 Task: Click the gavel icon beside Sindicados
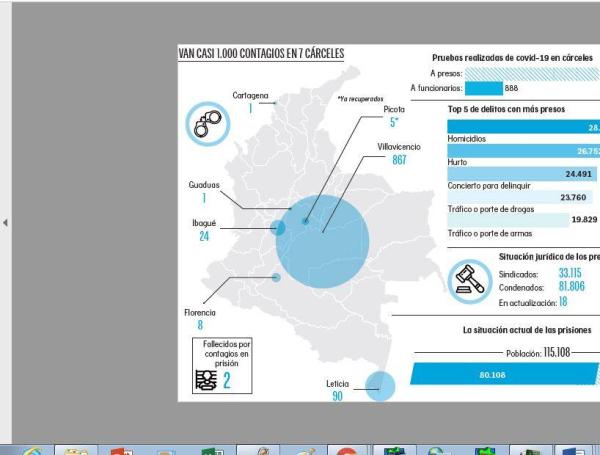click(x=470, y=281)
